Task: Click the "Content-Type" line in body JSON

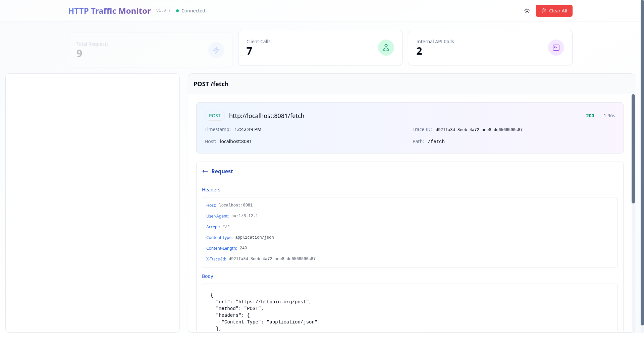Action: 269,322
